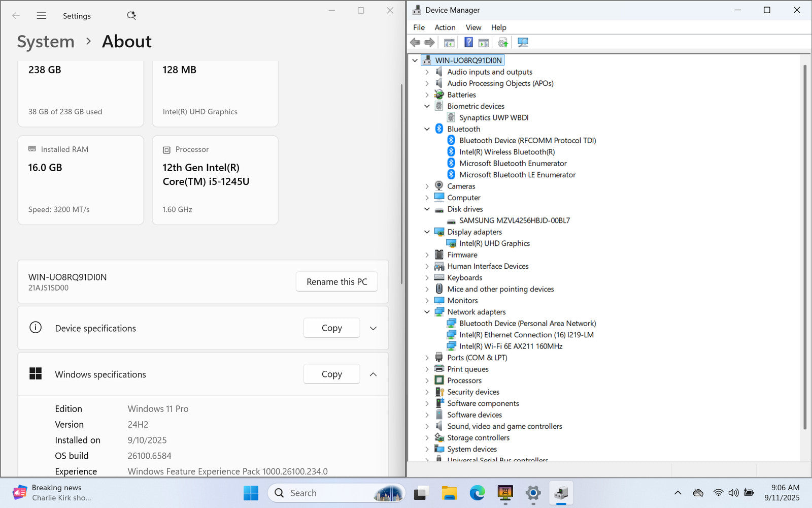The width and height of the screenshot is (812, 508).
Task: Switch to Settings gear on the taskbar
Action: point(533,493)
